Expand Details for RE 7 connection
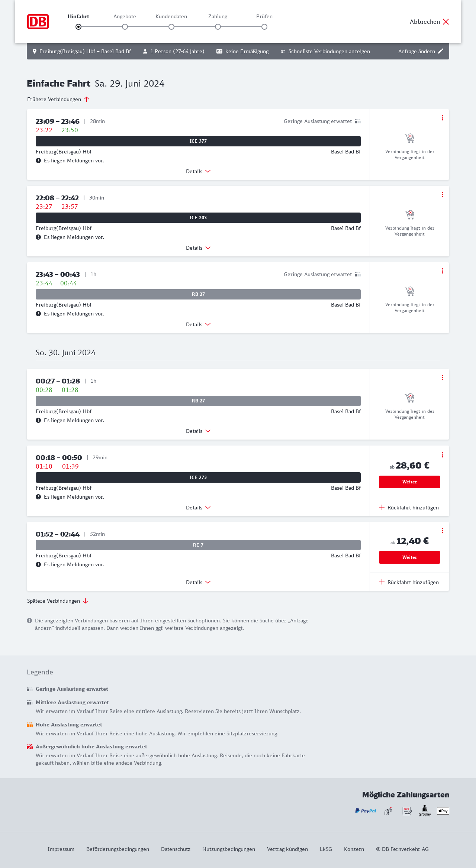Image resolution: width=476 pixels, height=868 pixels. [x=198, y=582]
